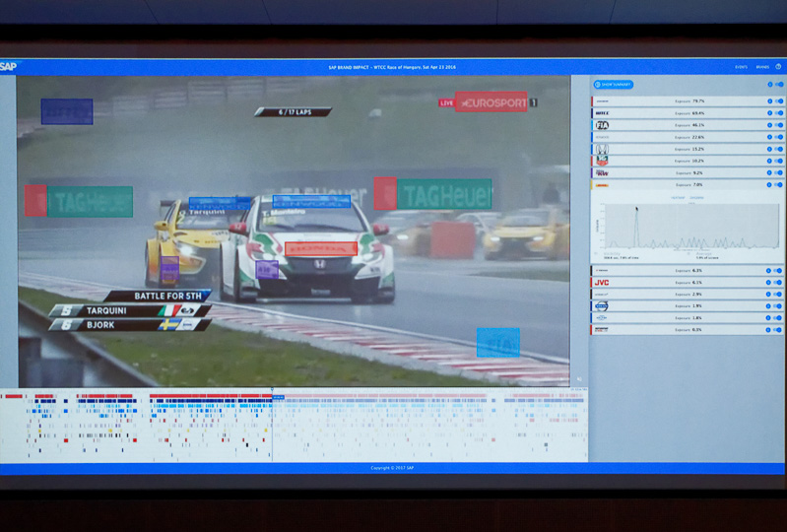Expand the 0.3% exposure brand row

(x=688, y=330)
